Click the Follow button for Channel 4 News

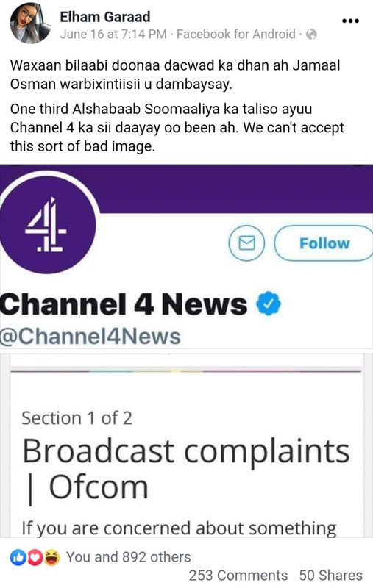(324, 243)
